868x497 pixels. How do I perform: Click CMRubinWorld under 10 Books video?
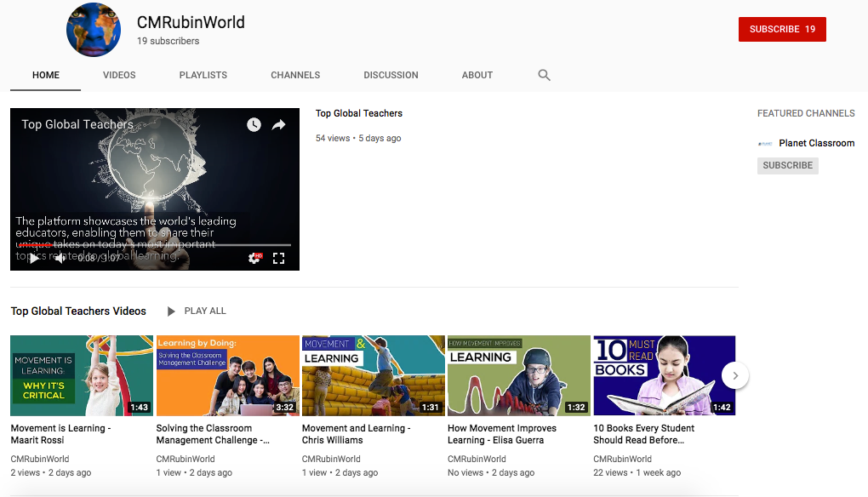[x=622, y=459]
